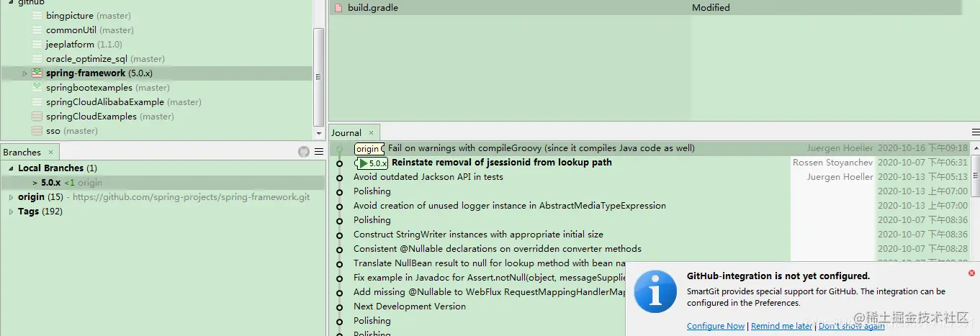980x336 pixels.
Task: Click the Configure Now link
Action: coord(716,326)
